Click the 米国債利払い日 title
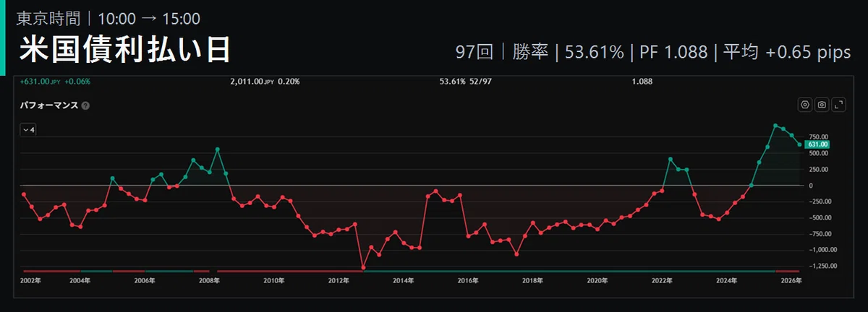This screenshot has width=868, height=312. point(125,49)
